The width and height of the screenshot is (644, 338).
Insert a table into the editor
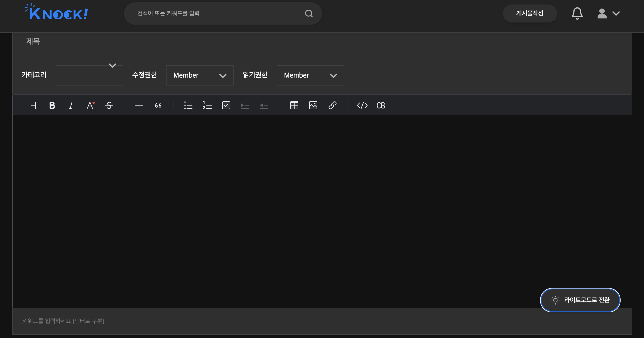294,105
